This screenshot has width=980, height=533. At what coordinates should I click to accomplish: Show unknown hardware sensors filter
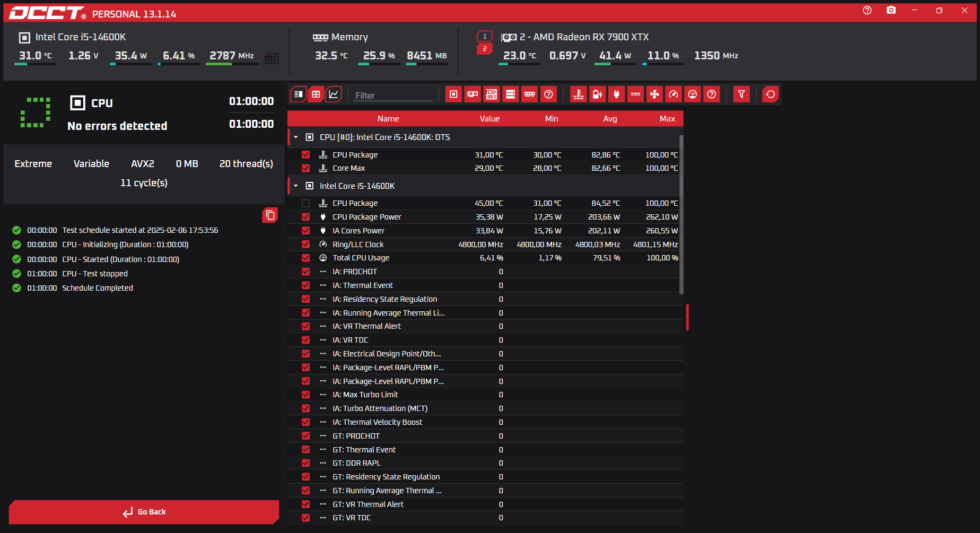point(549,94)
